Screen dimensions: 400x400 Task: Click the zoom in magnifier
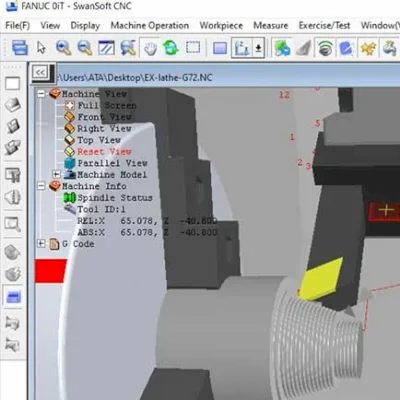pos(63,48)
